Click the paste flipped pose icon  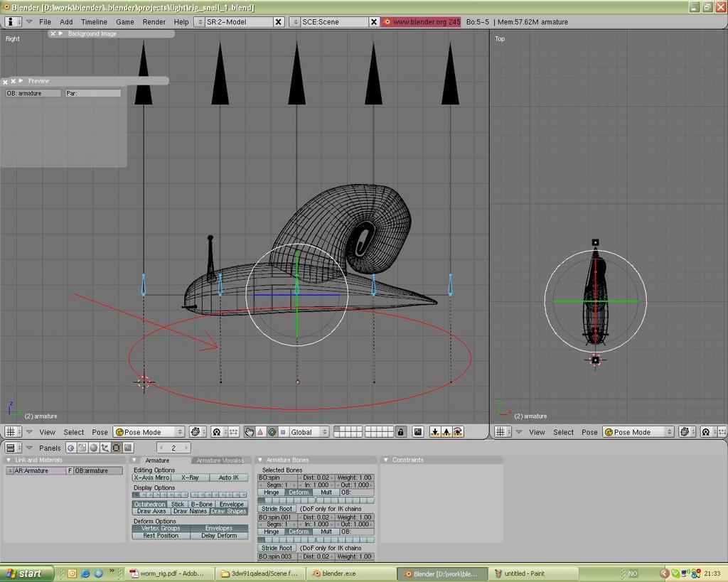click(458, 432)
